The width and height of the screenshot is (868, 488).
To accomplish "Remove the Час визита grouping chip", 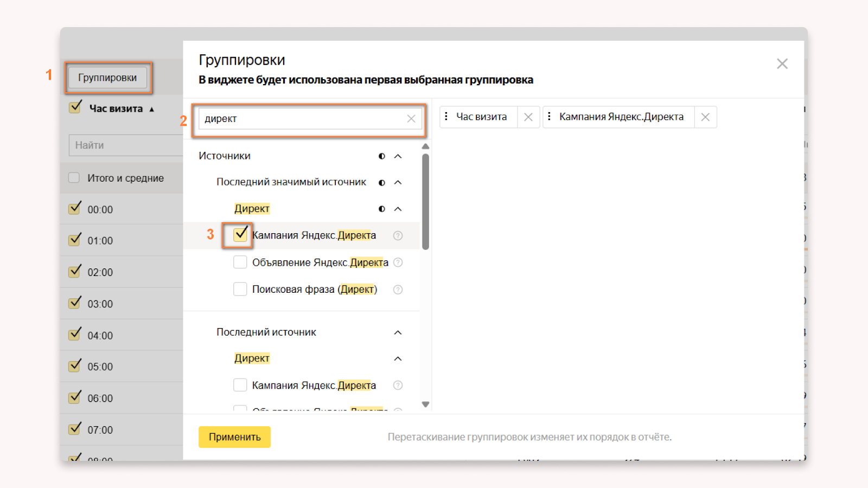I will point(528,117).
